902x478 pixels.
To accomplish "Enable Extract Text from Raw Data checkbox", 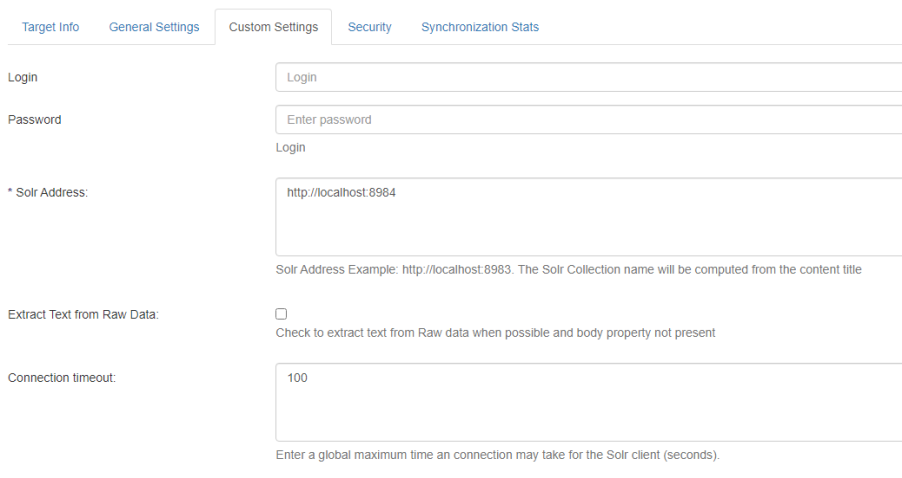I will [x=281, y=314].
